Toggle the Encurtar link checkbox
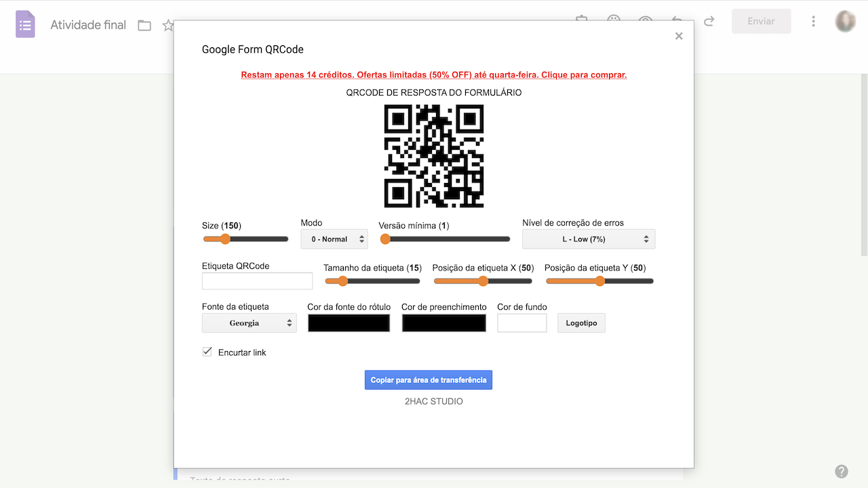Screen dimensions: 868x488 (x=208, y=352)
